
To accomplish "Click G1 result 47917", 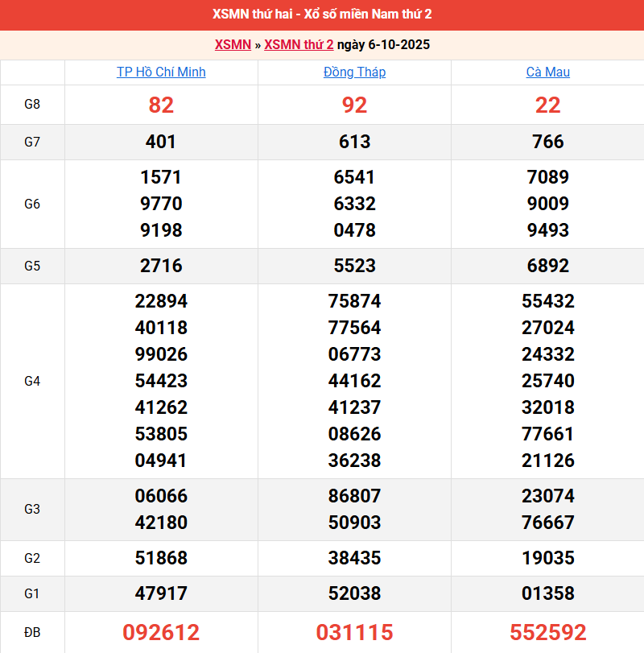I will pyautogui.click(x=161, y=593).
